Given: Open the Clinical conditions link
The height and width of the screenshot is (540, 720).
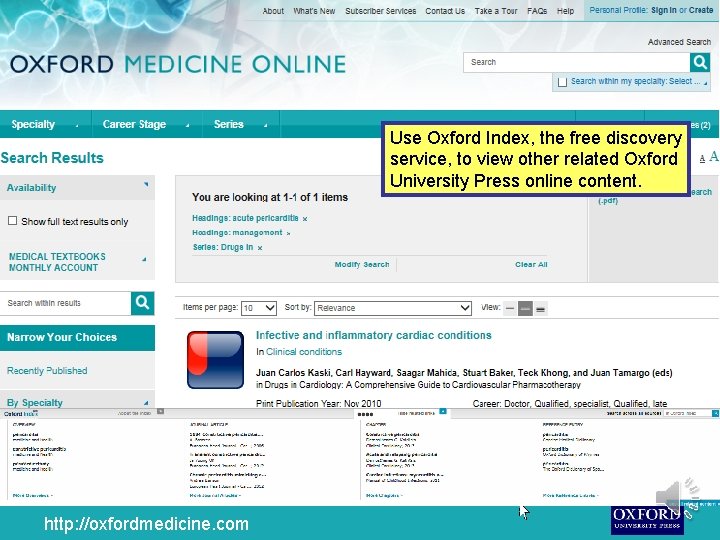Looking at the screenshot, I should (304, 352).
